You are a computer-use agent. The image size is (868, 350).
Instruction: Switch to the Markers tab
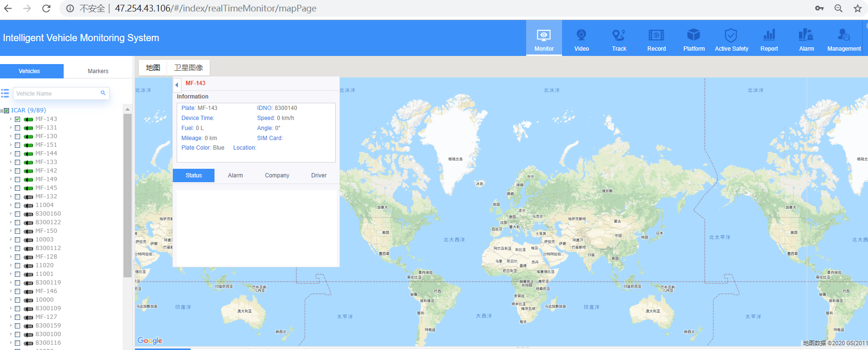98,71
